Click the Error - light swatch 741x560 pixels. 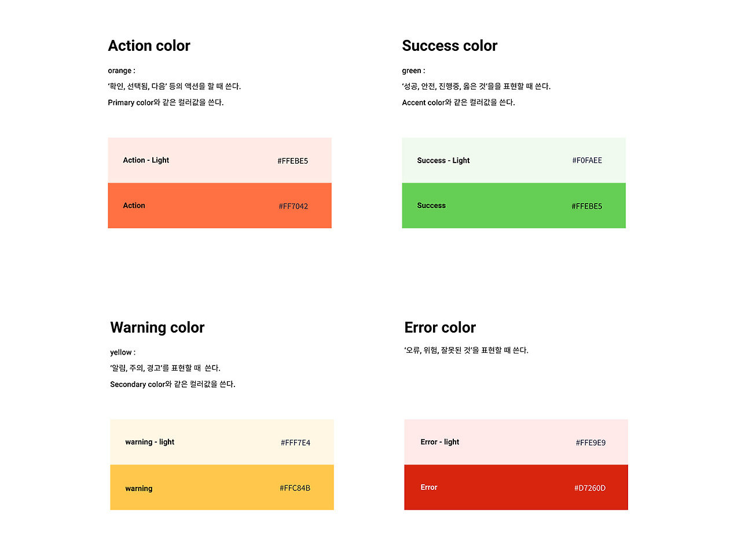(516, 442)
